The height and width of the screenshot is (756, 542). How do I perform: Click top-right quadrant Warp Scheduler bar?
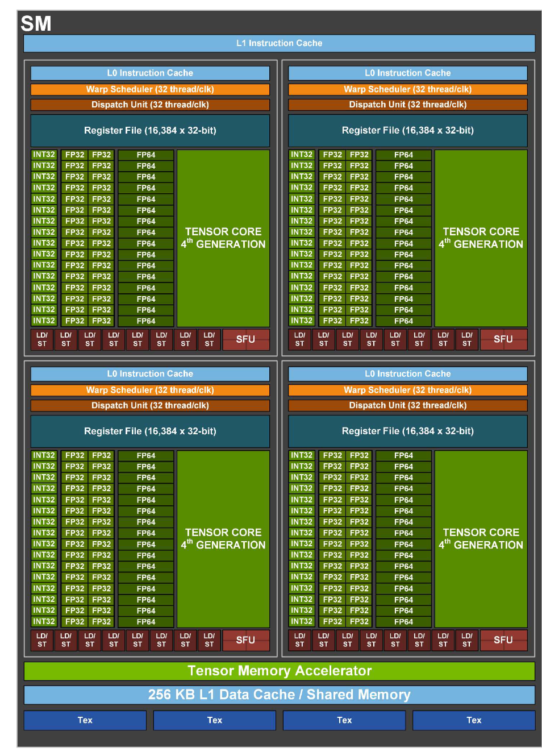[x=407, y=89]
